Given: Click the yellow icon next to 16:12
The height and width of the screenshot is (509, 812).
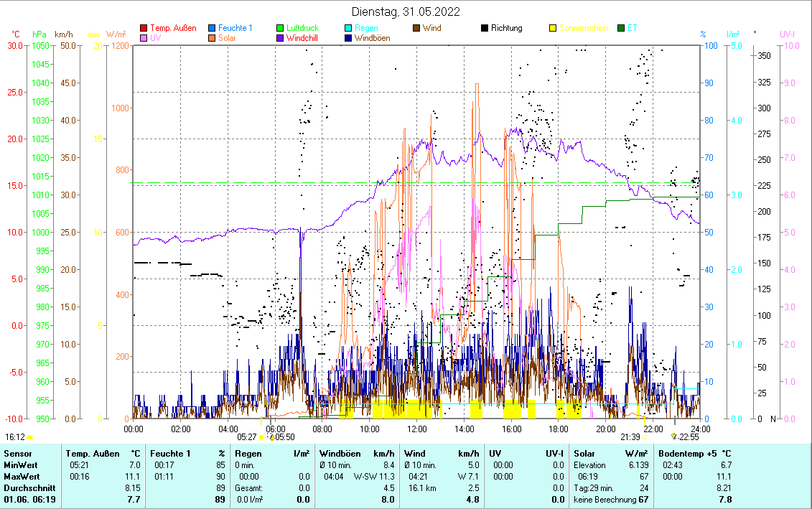Looking at the screenshot, I should (30, 436).
